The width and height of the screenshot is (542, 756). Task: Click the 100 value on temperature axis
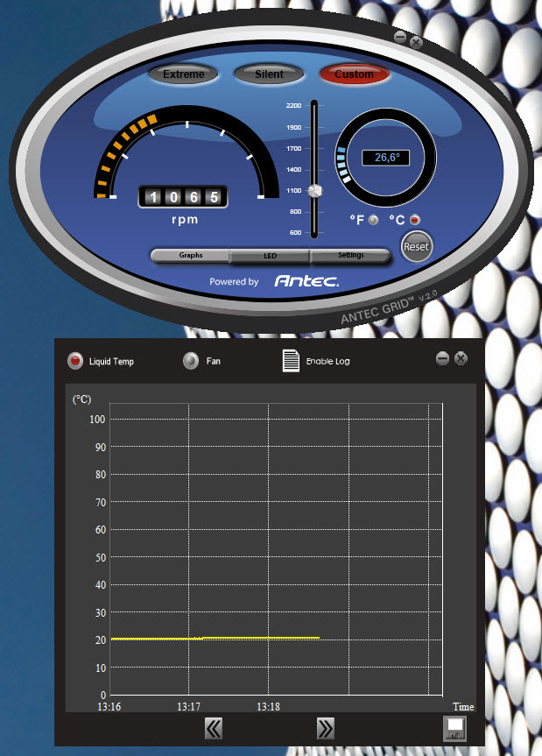coord(97,420)
